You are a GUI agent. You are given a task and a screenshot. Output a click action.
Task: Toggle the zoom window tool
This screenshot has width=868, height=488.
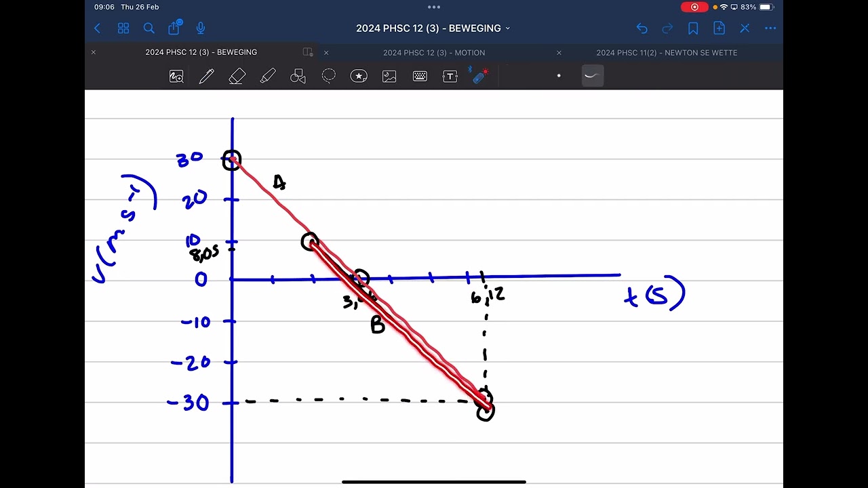click(x=176, y=77)
